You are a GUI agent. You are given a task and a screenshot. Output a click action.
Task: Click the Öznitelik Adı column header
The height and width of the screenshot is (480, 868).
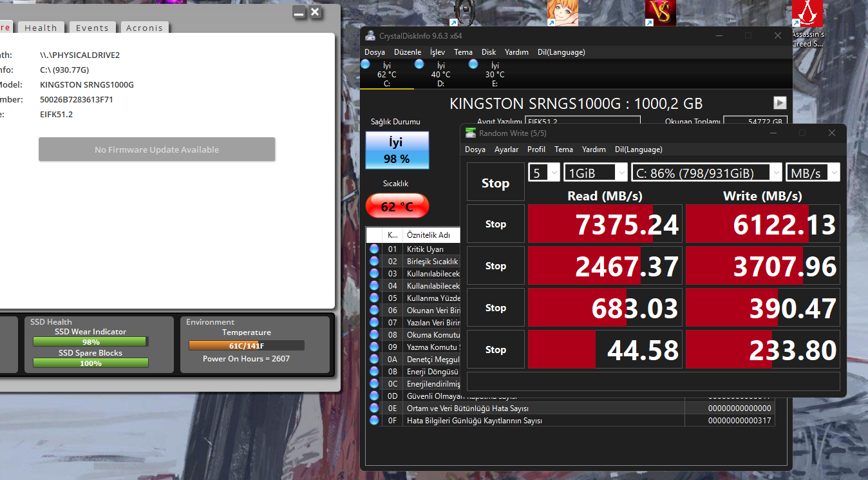click(x=431, y=235)
